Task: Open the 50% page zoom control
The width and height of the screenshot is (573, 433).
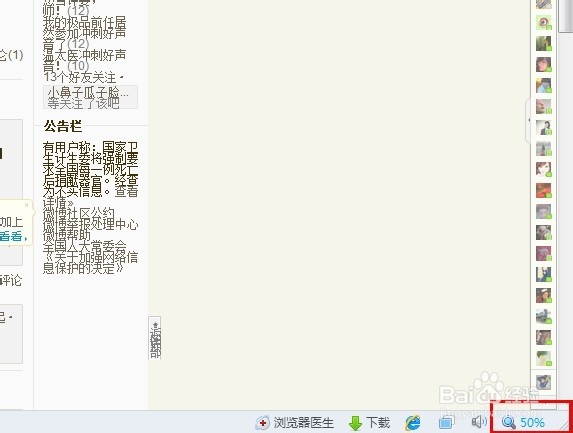Action: pyautogui.click(x=523, y=423)
